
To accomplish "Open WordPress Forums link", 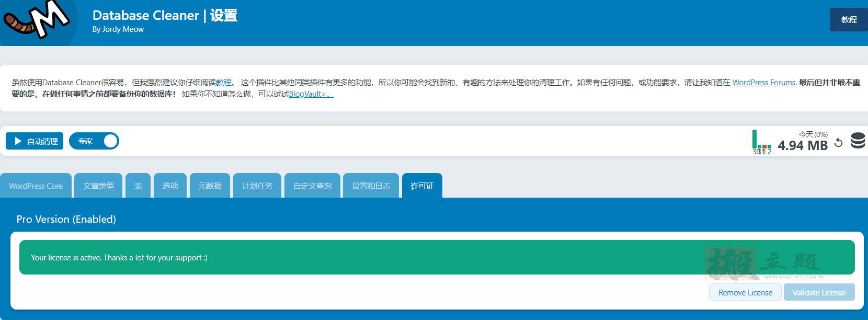I will coord(763,83).
